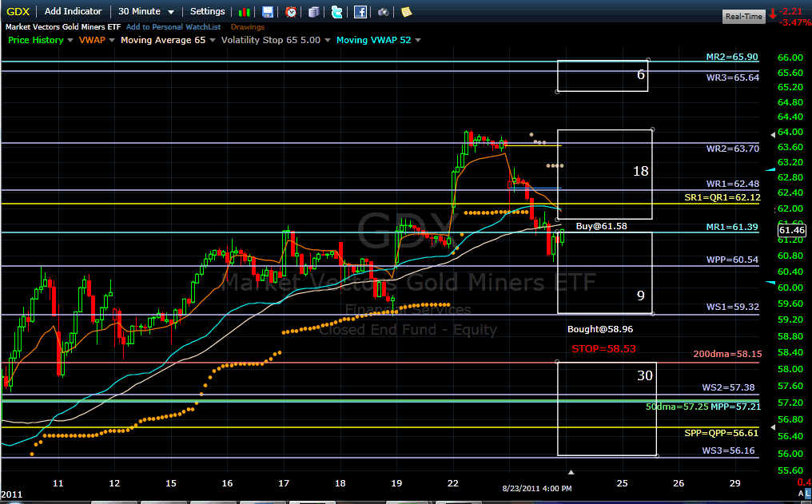The image size is (812, 504).
Task: Click date label 22 on time axis
Action: (452, 483)
